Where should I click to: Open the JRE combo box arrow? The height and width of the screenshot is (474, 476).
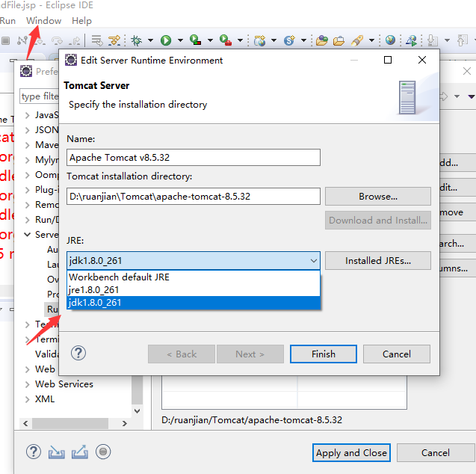[314, 260]
